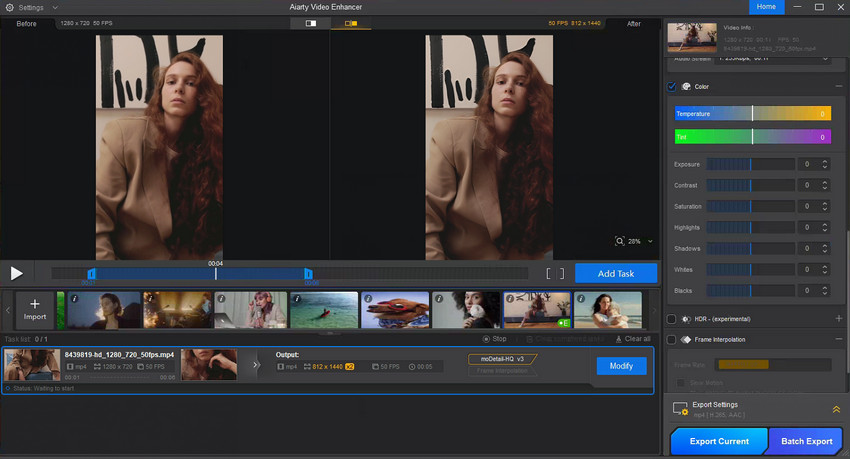Select the beach mother and child thumbnail
850x459 pixels.
click(x=608, y=310)
